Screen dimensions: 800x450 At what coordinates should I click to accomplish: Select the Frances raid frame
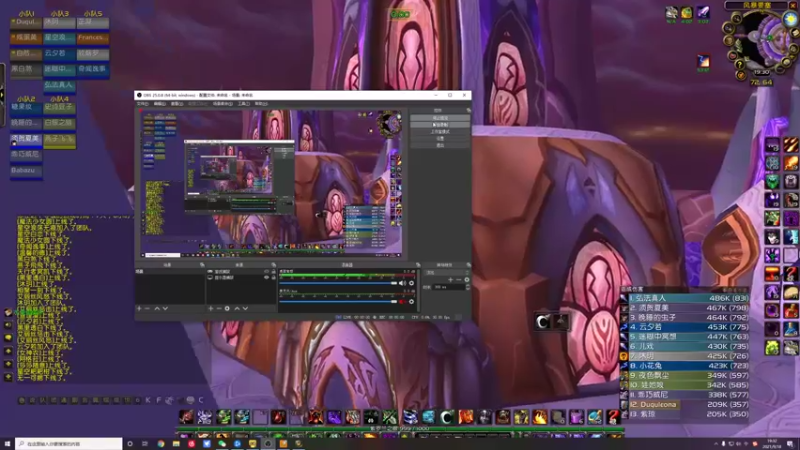coord(93,38)
